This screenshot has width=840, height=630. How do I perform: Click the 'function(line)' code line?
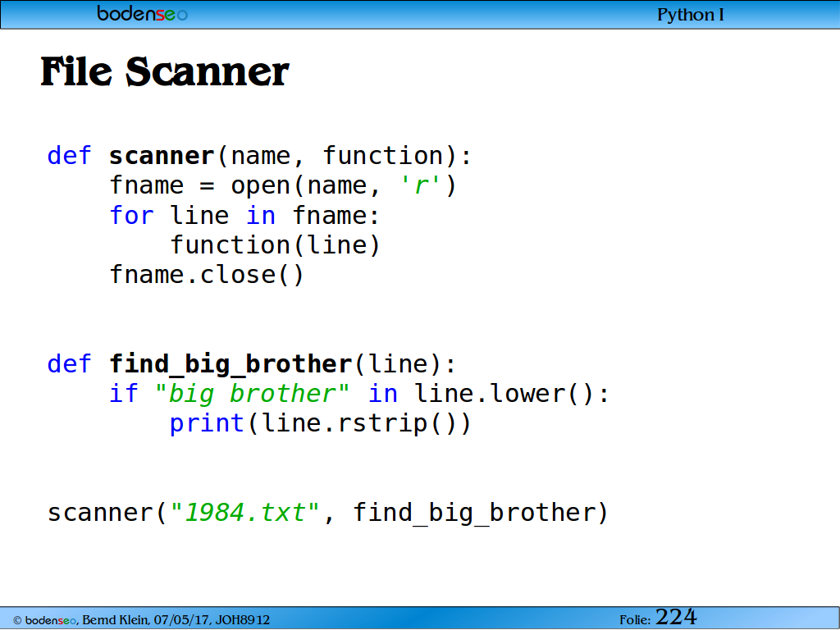pyautogui.click(x=275, y=245)
